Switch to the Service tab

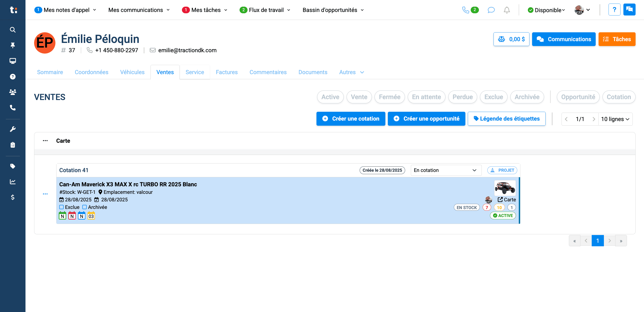coord(195,72)
